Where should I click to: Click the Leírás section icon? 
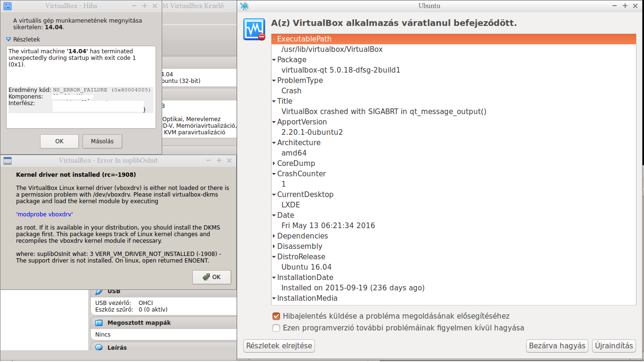[99, 347]
